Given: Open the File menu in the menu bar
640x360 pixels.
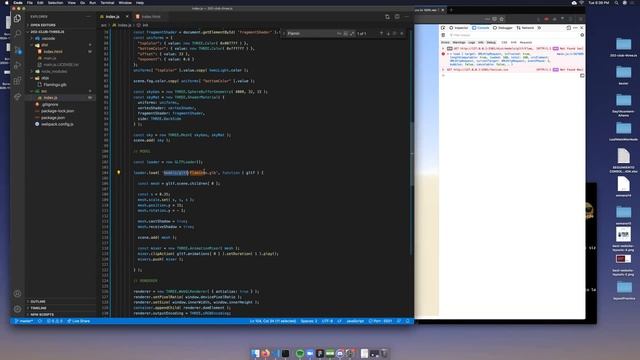Looking at the screenshot, I should (x=30, y=2).
